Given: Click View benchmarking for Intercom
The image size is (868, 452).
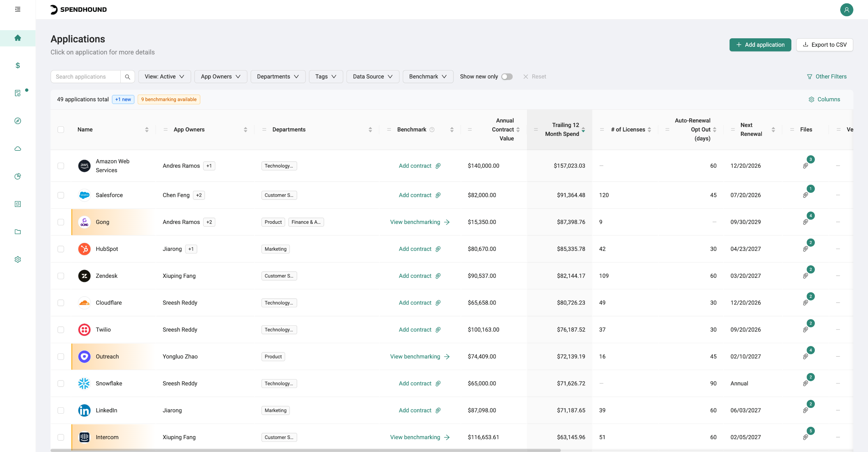Looking at the screenshot, I should point(420,437).
